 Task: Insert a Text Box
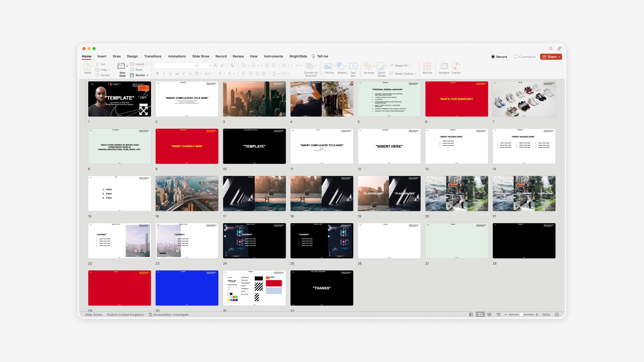(353, 66)
